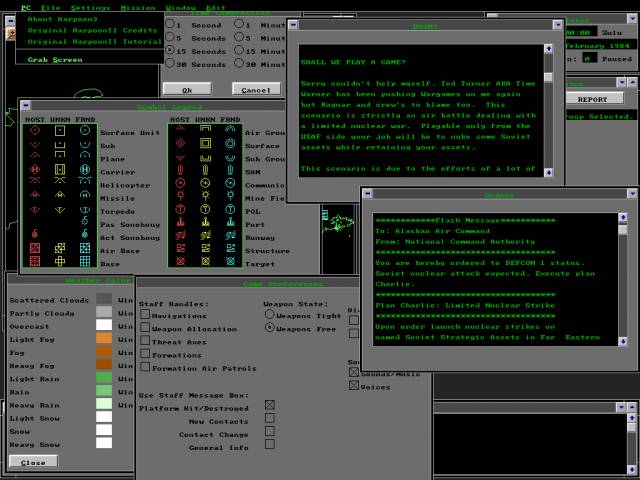Open the File menu
640x480 pixels.
tap(51, 8)
